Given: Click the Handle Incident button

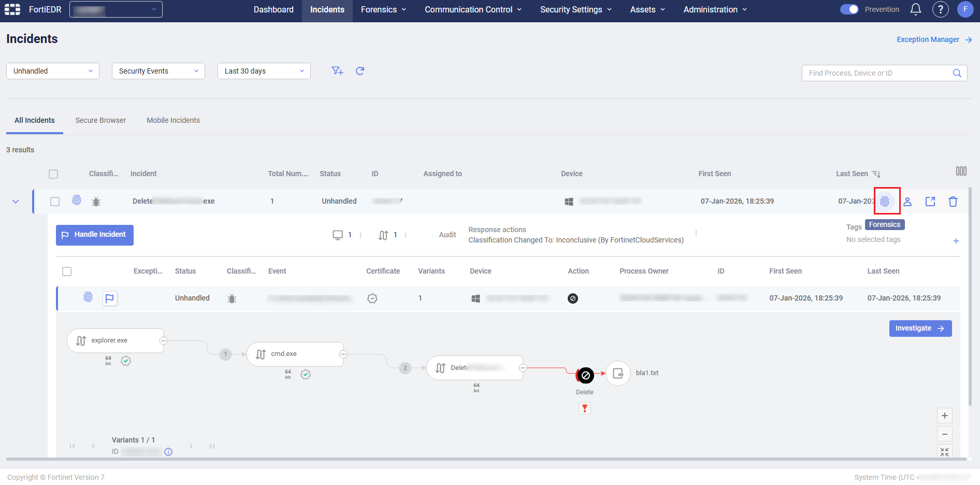Looking at the screenshot, I should point(95,235).
